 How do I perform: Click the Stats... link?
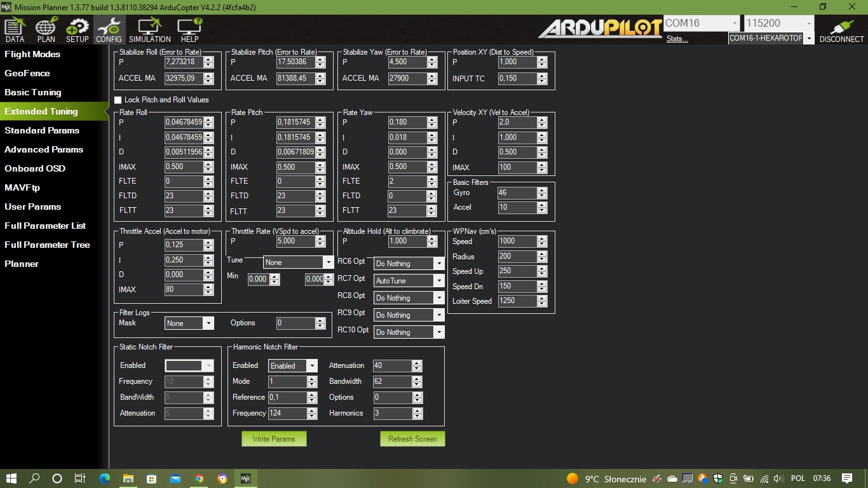click(677, 39)
